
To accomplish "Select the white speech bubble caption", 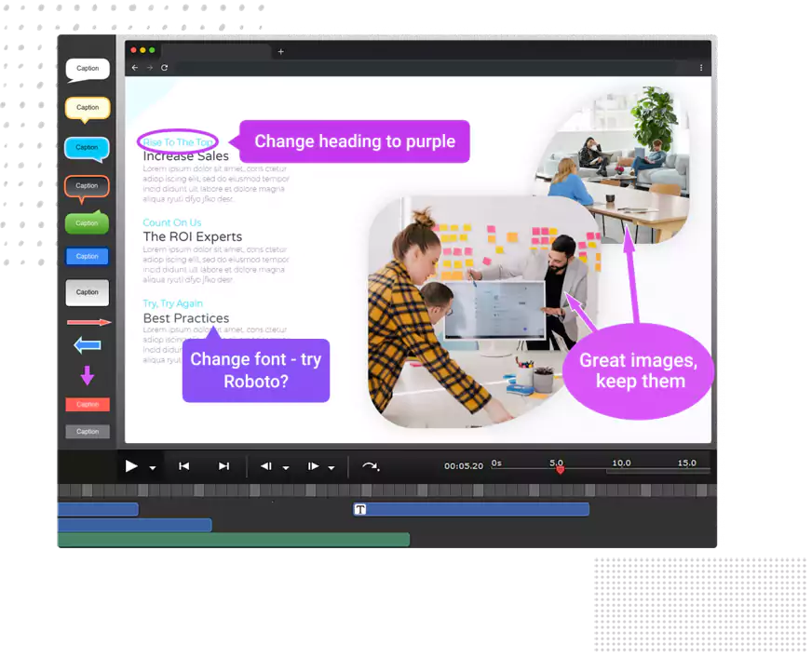I will (x=88, y=69).
